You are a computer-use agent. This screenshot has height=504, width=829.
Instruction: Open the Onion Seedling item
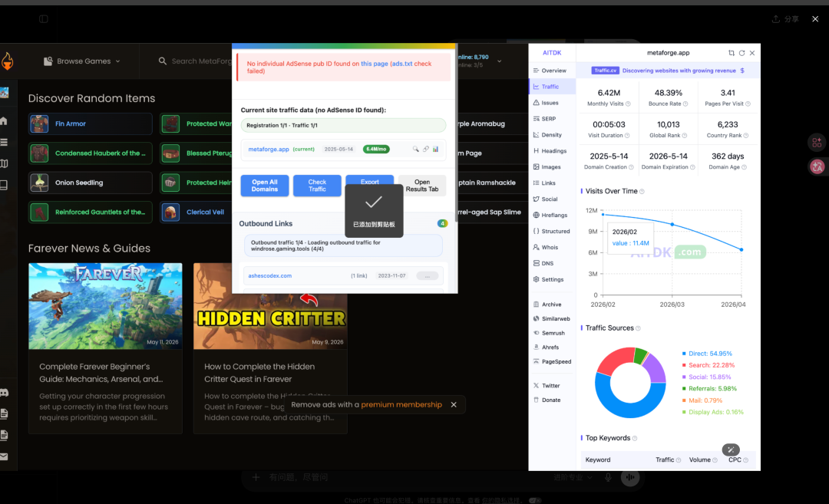(91, 183)
